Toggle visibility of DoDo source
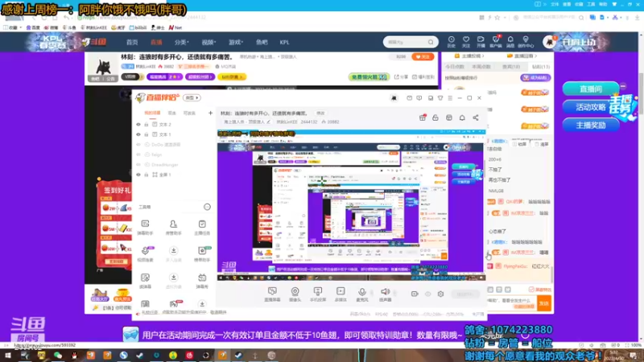The height and width of the screenshot is (362, 644). (x=138, y=145)
